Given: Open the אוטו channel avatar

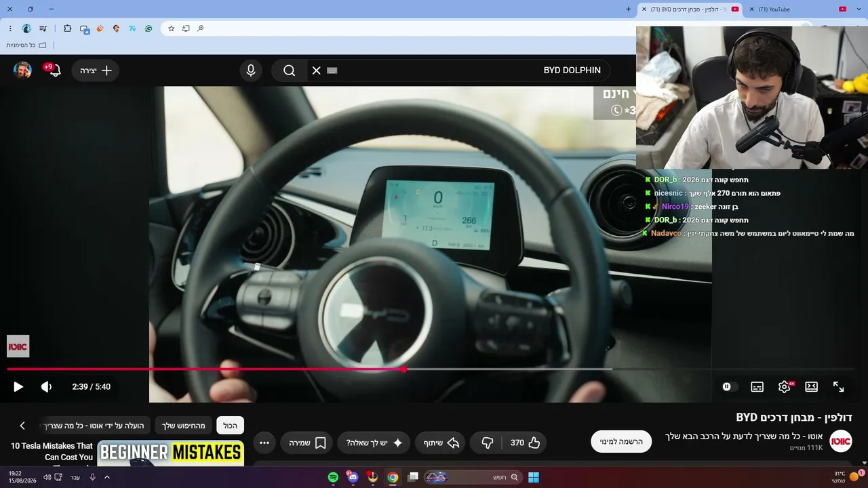Looking at the screenshot, I should click(x=841, y=441).
